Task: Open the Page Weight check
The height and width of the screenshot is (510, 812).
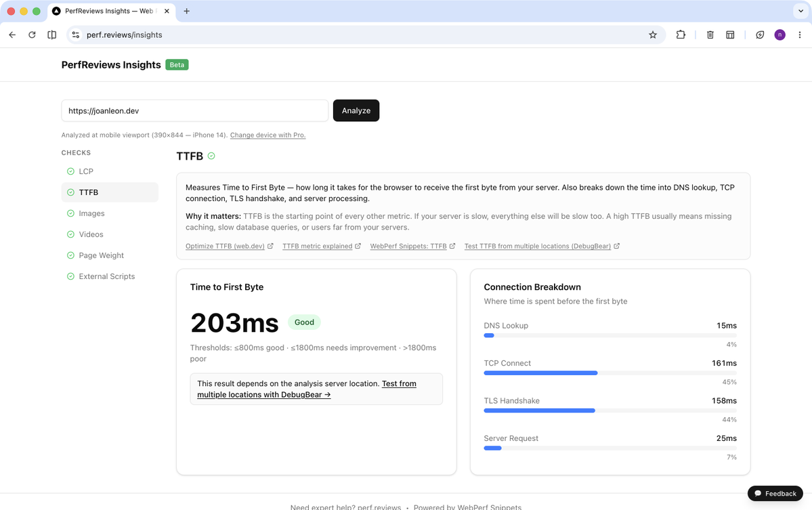Action: tap(110, 255)
